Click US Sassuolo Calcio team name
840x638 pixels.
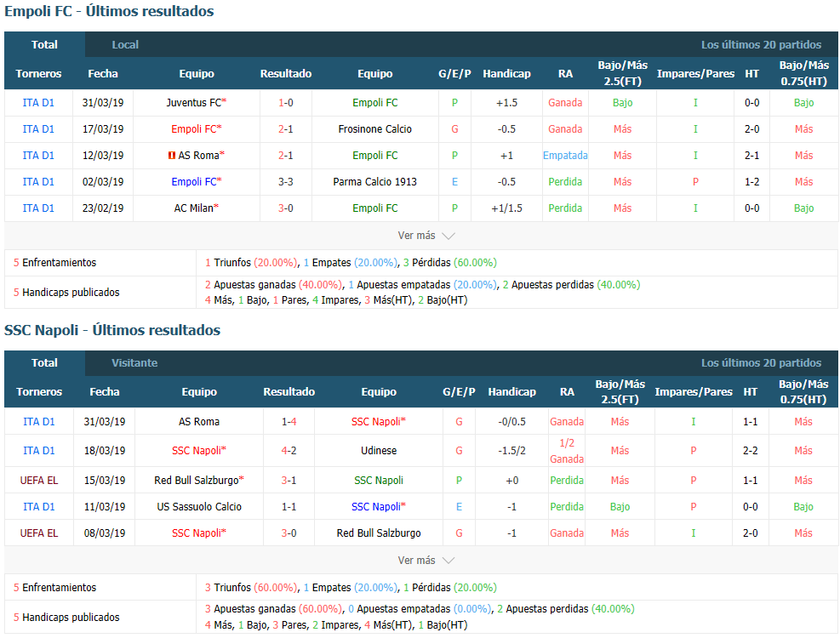(x=199, y=506)
